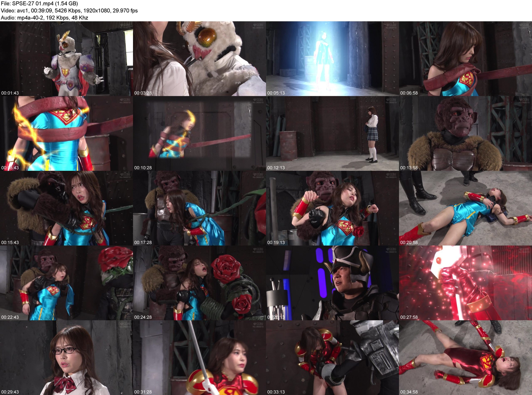The width and height of the screenshot is (532, 395).
Task: Click the glasses close-up at 00:29:43
Action: tap(66, 358)
